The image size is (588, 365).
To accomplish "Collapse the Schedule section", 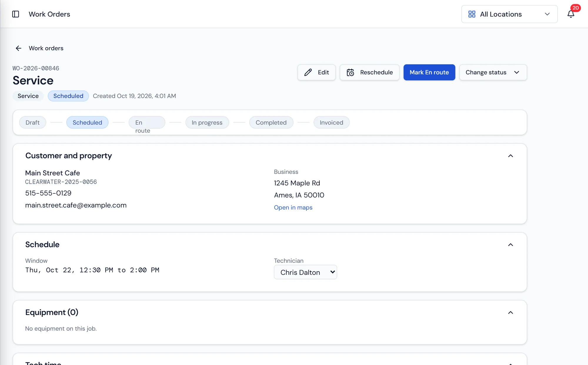I will (510, 245).
